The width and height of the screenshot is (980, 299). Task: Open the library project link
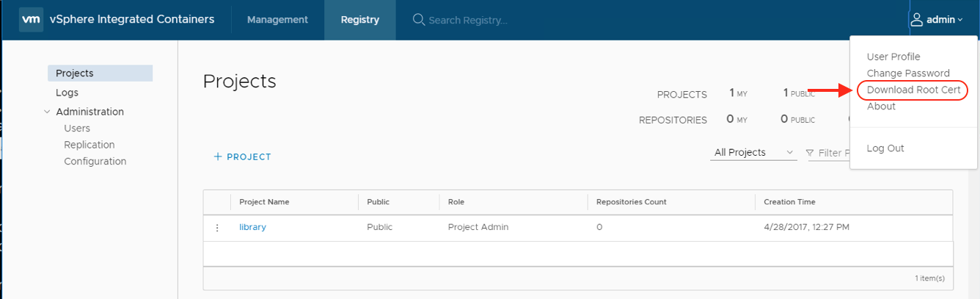(252, 227)
